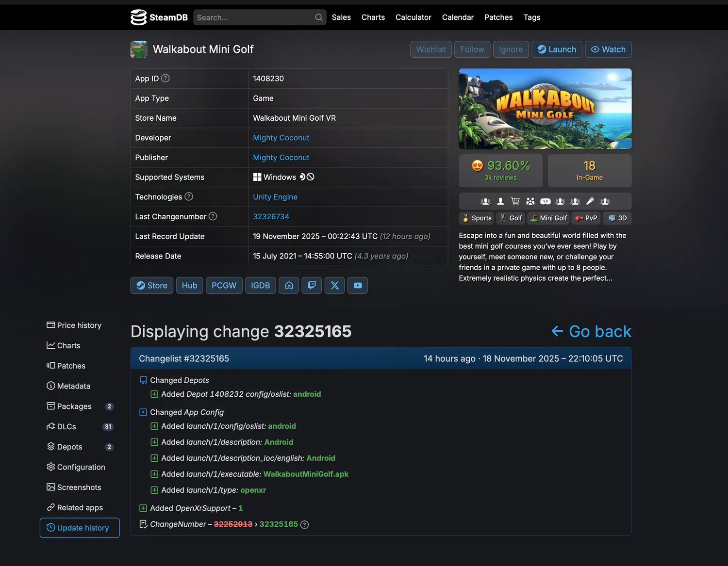This screenshot has height=566, width=728.
Task: Click the SteamDB logo icon
Action: coord(138,17)
